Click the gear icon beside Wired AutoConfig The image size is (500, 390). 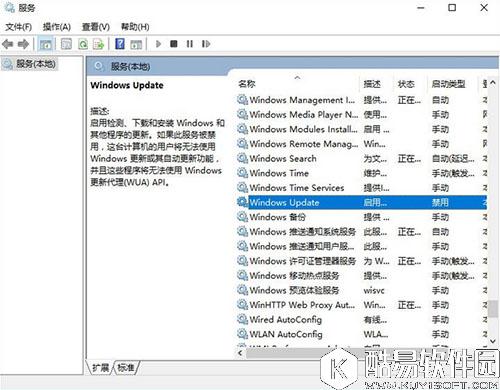pyautogui.click(x=242, y=319)
